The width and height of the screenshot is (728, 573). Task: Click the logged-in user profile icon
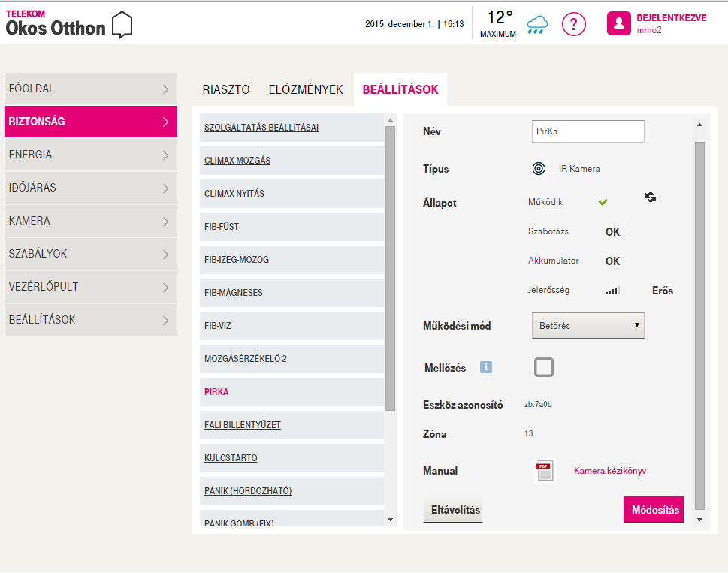[619, 24]
